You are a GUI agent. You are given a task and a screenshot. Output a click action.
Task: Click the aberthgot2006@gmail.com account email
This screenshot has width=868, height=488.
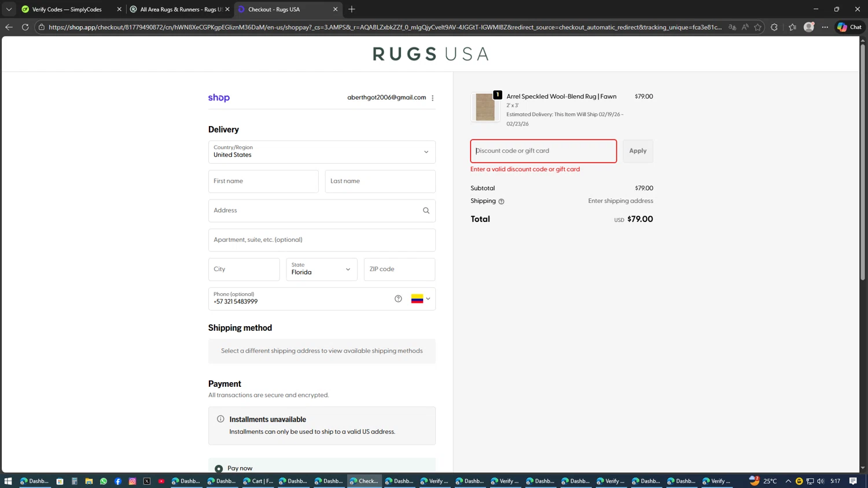tap(387, 98)
